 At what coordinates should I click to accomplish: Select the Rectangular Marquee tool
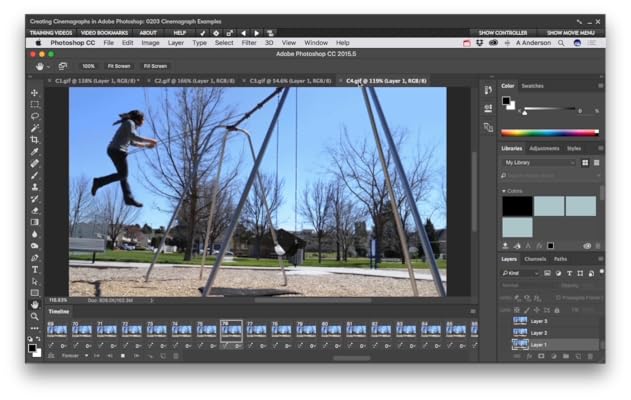[35, 104]
